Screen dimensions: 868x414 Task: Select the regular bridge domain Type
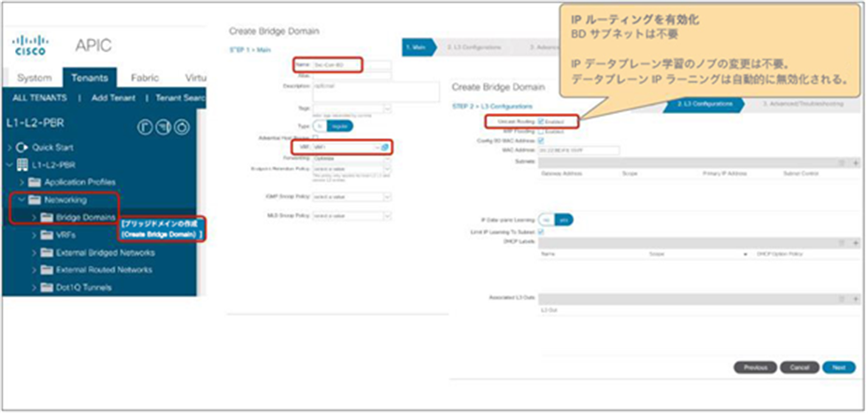point(340,126)
